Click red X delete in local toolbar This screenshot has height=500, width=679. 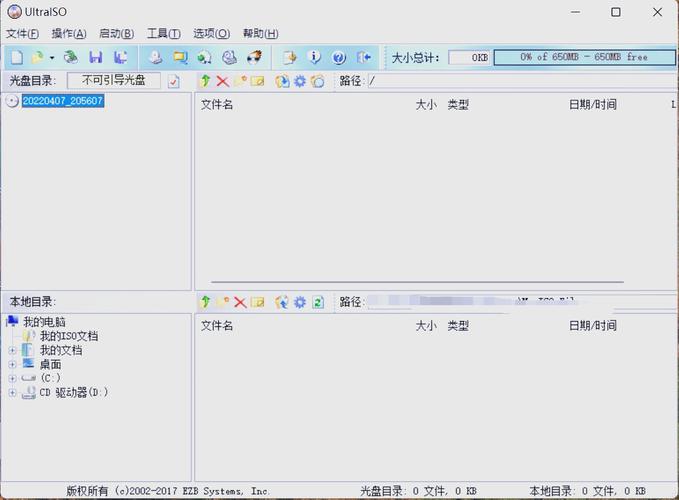240,302
